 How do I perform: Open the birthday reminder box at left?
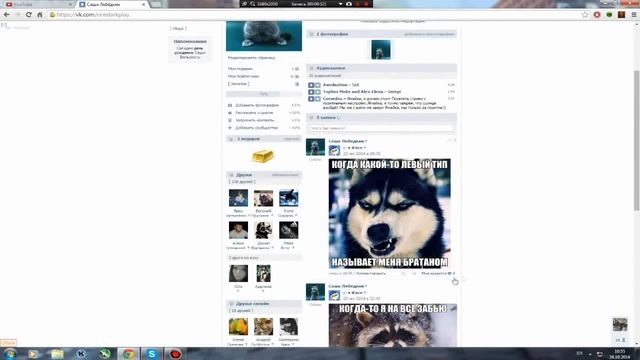[x=190, y=49]
